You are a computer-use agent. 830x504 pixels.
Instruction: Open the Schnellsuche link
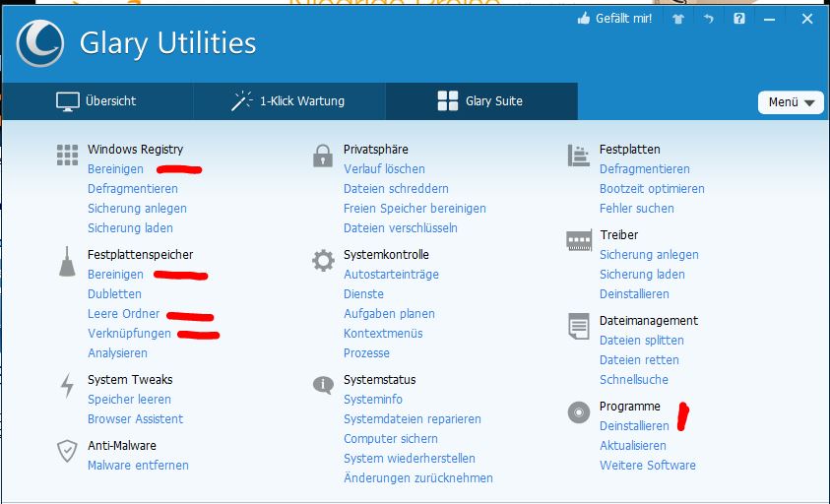pyautogui.click(x=634, y=380)
